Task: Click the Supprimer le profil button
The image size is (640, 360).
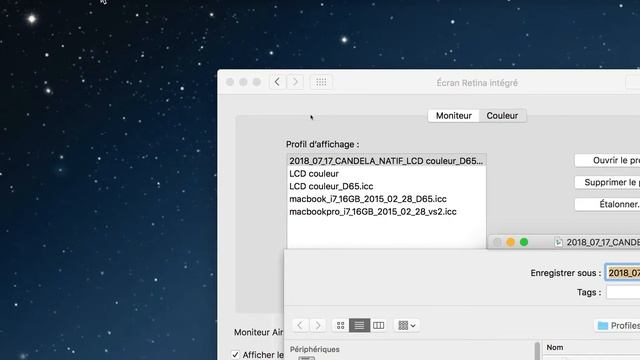Action: pyautogui.click(x=607, y=182)
